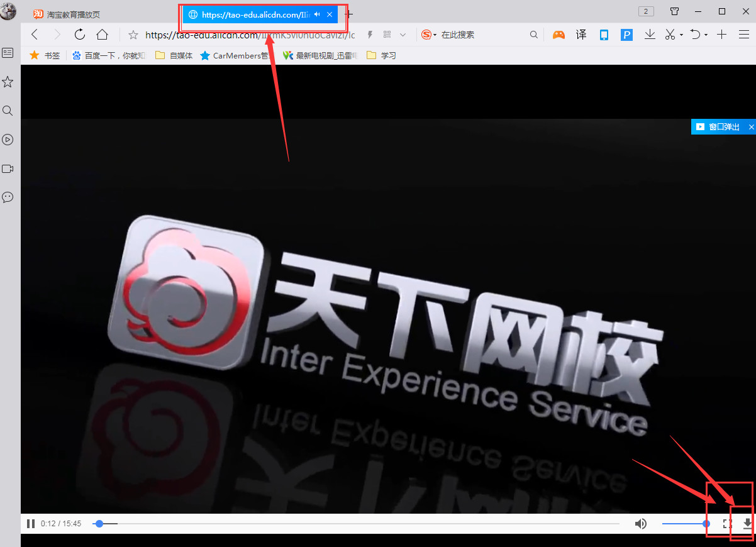Open the video recorder sidebar icon
This screenshot has width=756, height=547.
click(x=8, y=169)
